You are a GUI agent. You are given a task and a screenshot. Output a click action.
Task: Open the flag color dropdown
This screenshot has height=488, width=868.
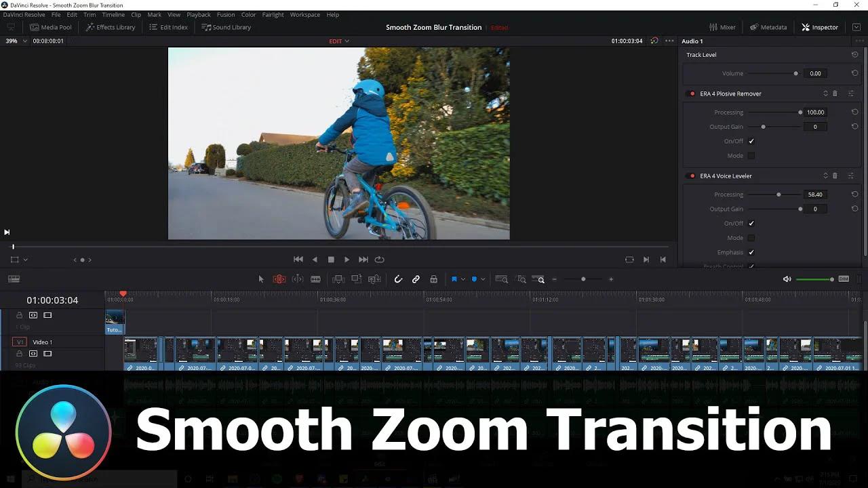462,279
